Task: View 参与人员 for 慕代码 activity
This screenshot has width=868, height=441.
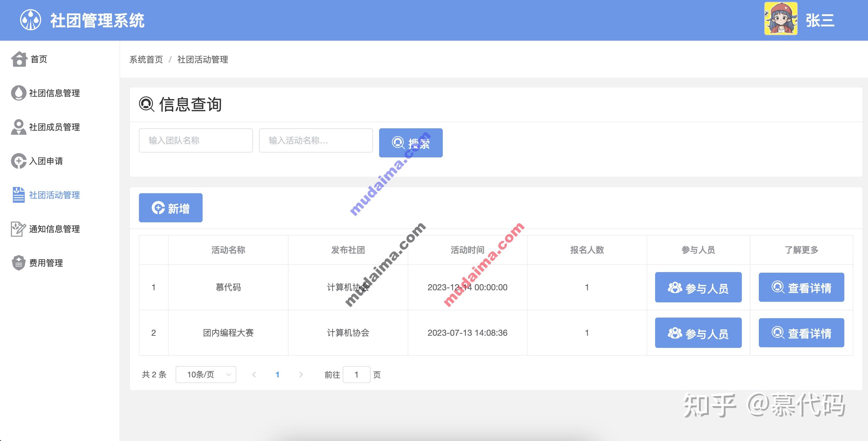Action: pyautogui.click(x=698, y=287)
